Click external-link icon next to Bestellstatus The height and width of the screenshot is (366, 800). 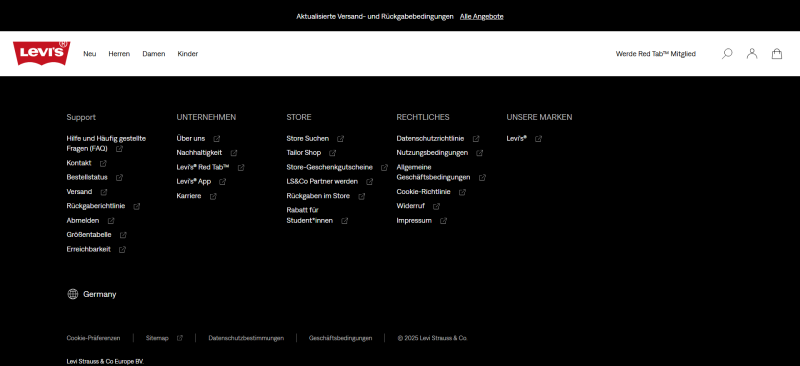coord(119,178)
